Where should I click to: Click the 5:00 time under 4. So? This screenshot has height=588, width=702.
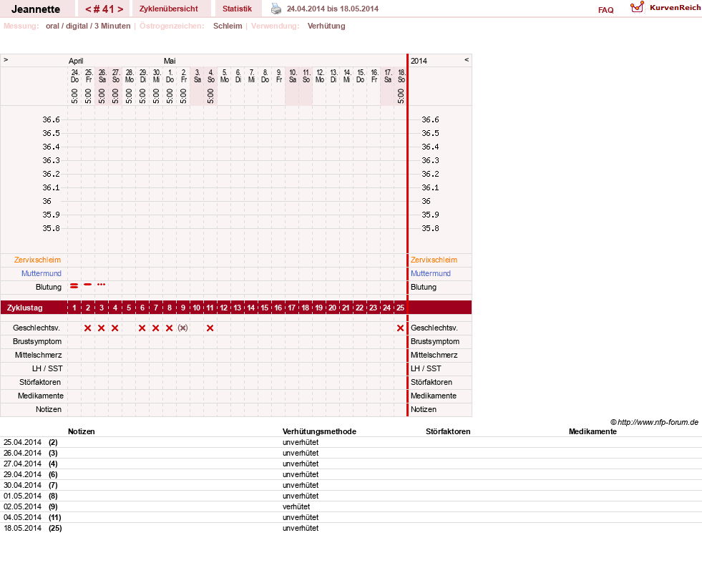210,96
